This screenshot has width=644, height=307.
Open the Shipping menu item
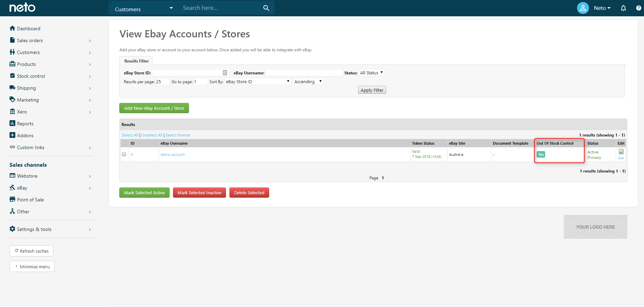[x=26, y=88]
